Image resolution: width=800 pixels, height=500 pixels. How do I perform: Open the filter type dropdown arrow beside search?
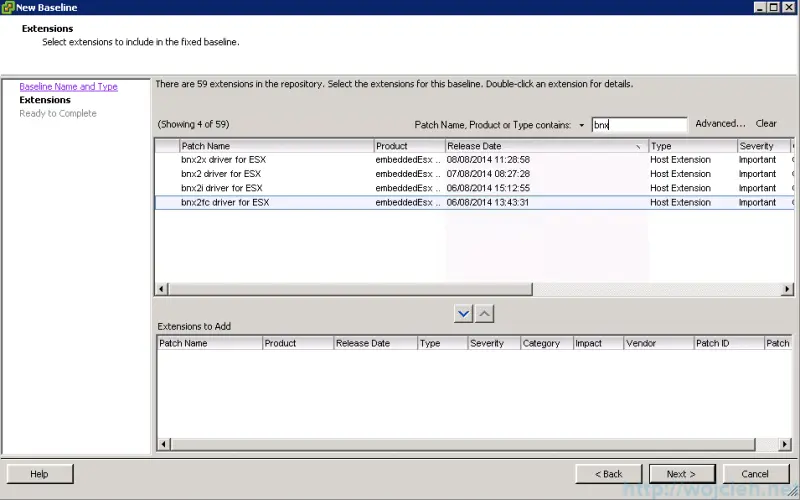[x=581, y=125]
